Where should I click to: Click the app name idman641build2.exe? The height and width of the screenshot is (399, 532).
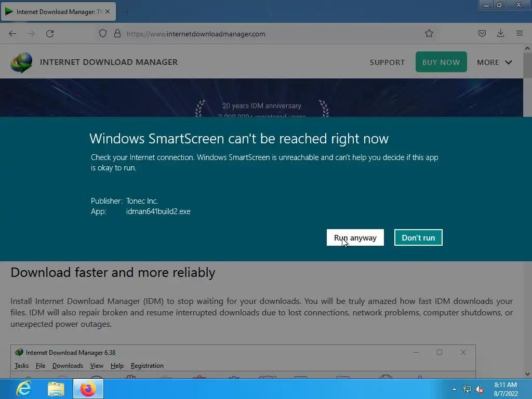point(158,211)
